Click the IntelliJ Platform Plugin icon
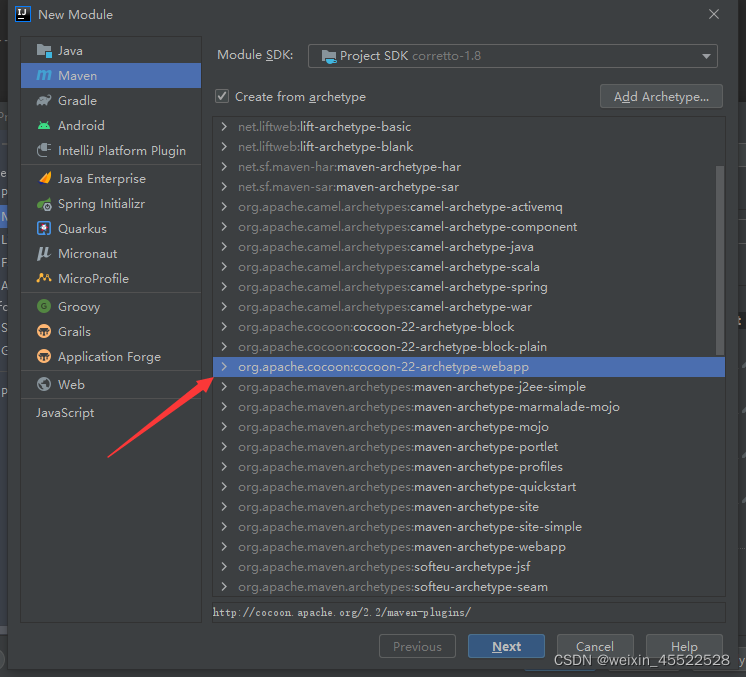Image resolution: width=746 pixels, height=677 pixels. (x=44, y=150)
